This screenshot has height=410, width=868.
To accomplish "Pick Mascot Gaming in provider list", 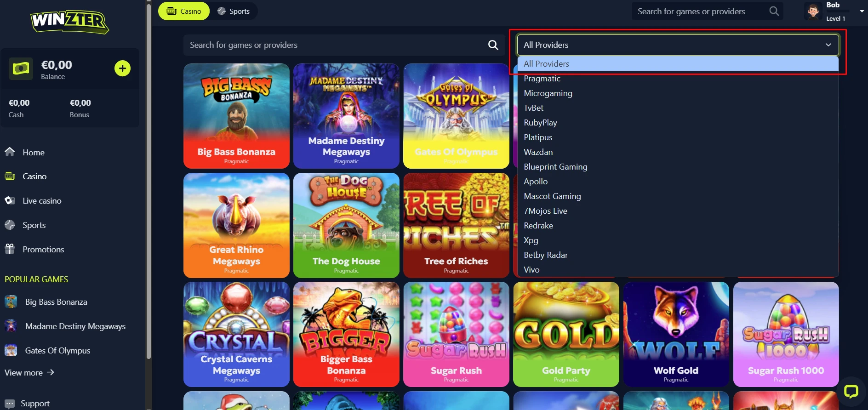I will point(678,196).
